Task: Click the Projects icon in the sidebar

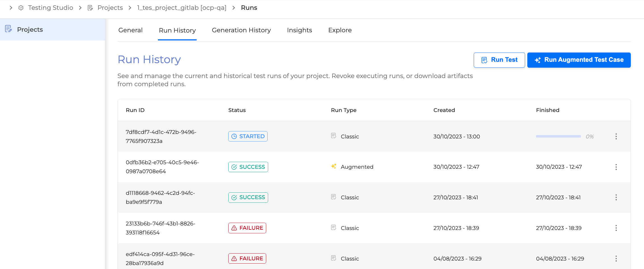Action: coord(8,29)
